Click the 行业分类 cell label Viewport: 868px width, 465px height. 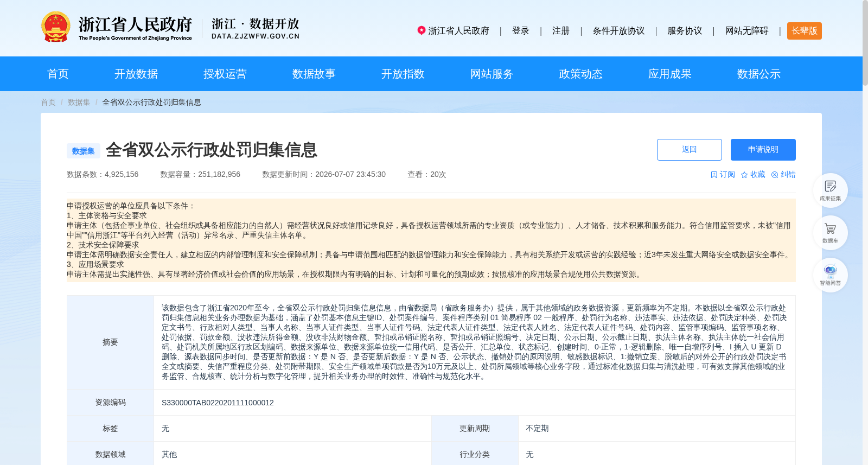point(475,455)
